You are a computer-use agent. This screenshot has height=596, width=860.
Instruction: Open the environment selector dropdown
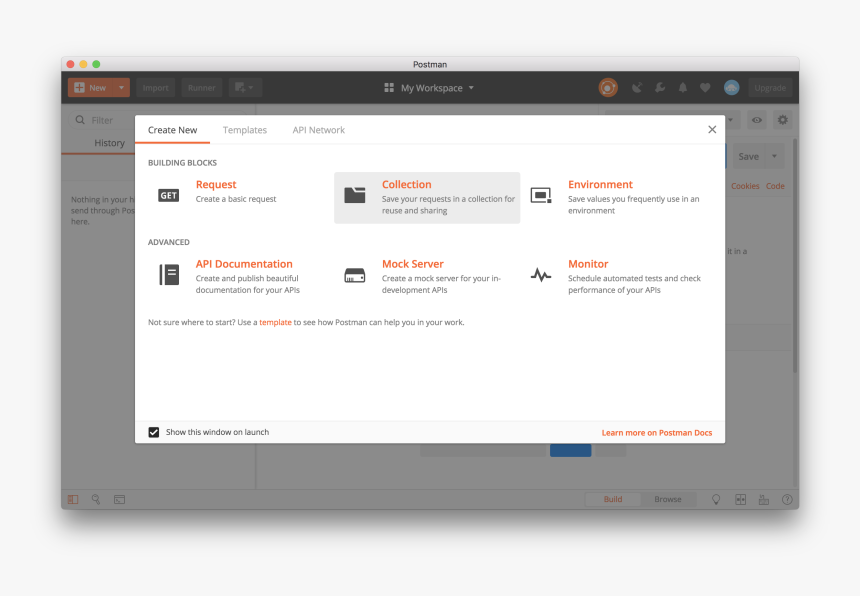click(x=730, y=120)
